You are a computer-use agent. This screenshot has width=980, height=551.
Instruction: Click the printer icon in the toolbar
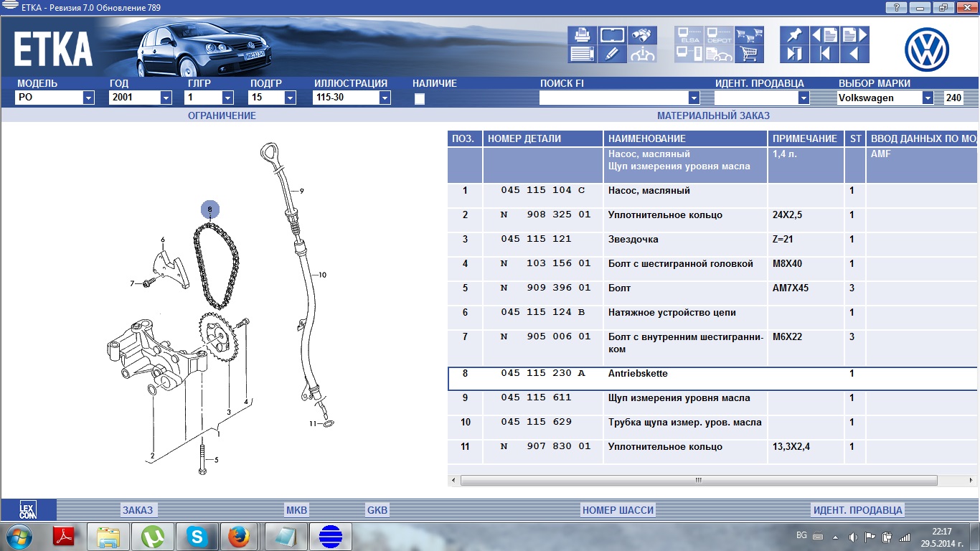coord(582,35)
